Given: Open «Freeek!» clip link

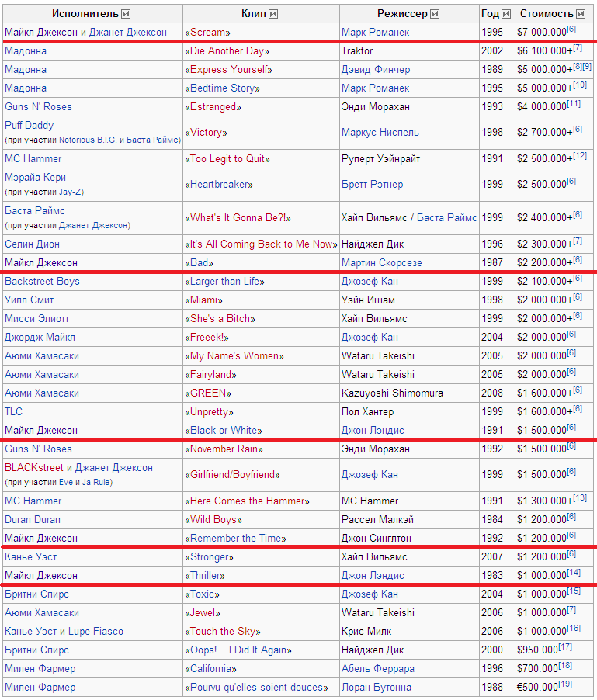Looking at the screenshot, I should [x=207, y=338].
